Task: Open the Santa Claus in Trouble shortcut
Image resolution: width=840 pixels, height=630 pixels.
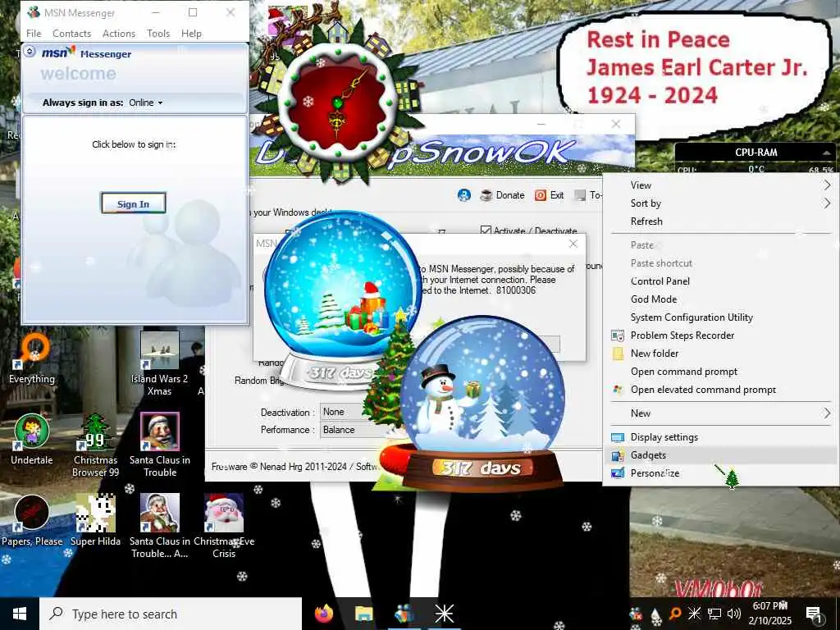Action: [x=160, y=445]
